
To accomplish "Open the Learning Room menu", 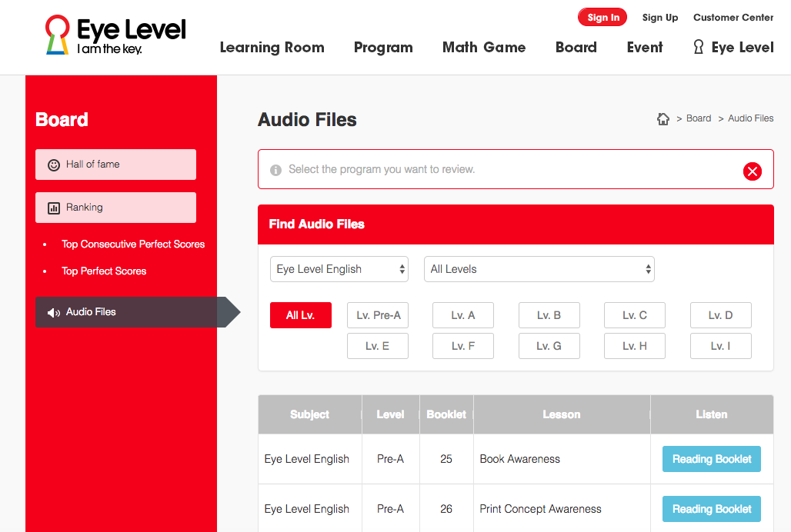I will 272,48.
